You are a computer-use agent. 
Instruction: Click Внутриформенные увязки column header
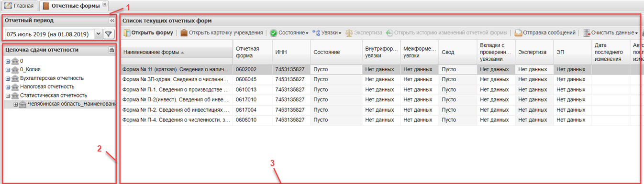point(381,52)
